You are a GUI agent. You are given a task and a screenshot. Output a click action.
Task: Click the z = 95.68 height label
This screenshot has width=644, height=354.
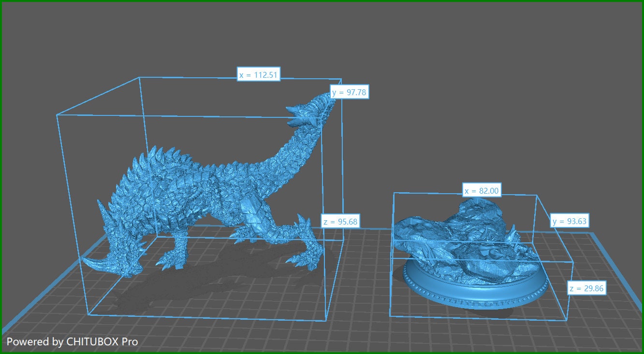(x=340, y=222)
